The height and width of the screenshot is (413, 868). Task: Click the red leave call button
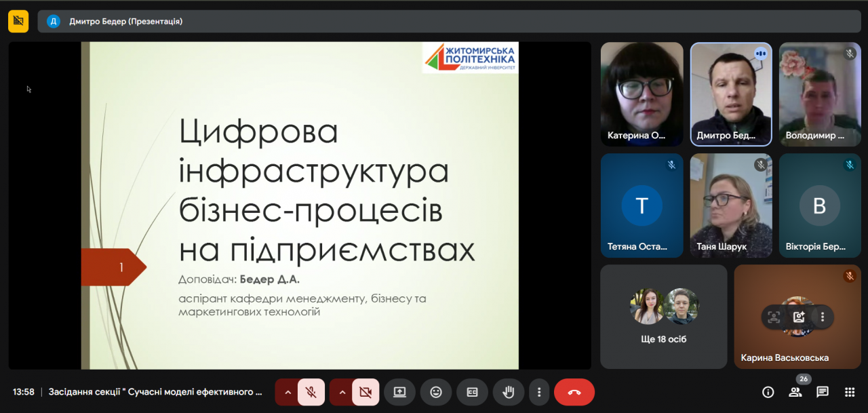point(574,392)
